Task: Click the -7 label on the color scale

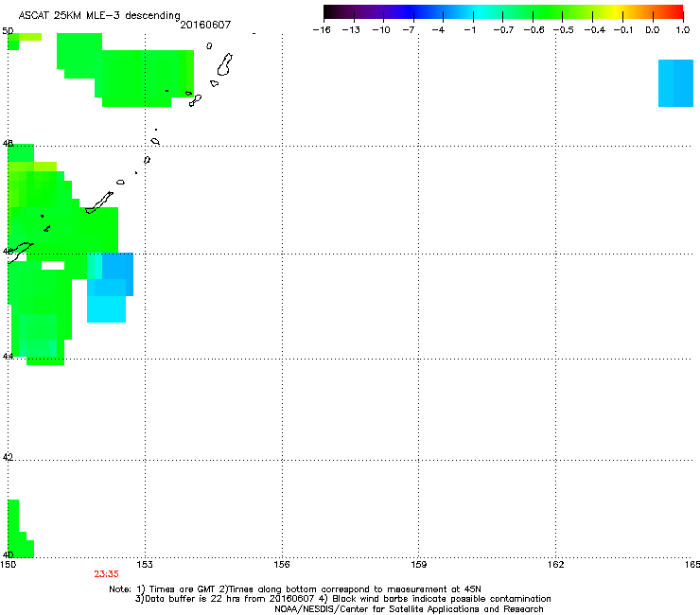Action: 408,30
